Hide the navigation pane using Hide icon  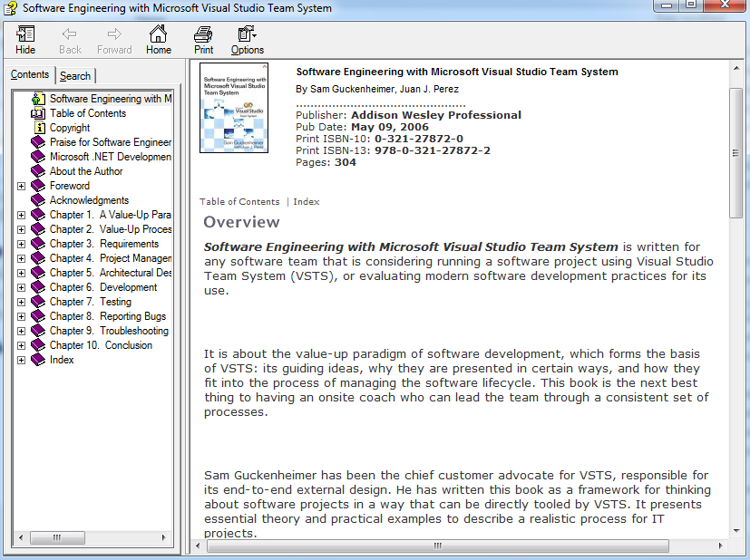(24, 39)
